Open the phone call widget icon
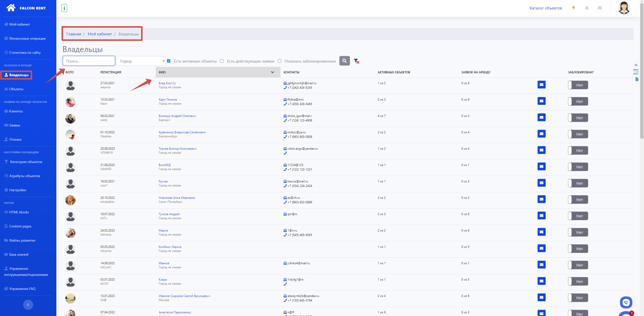 pyautogui.click(x=626, y=302)
